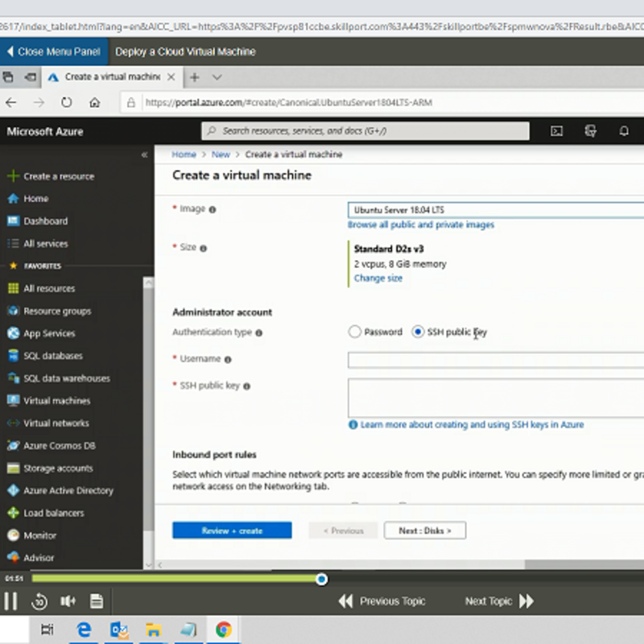Go to Home breadcrumb
Image resolution: width=644 pixels, height=644 pixels.
coord(184,155)
